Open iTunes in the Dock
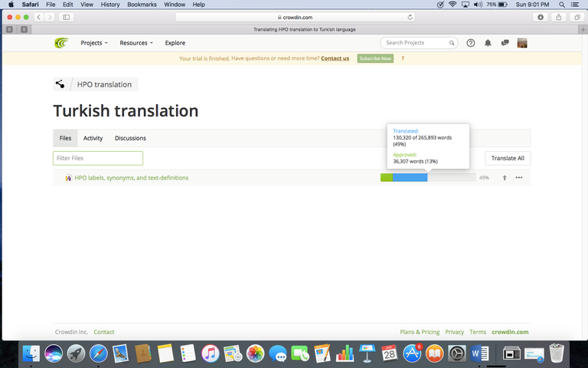This screenshot has width=588, height=368. (211, 353)
